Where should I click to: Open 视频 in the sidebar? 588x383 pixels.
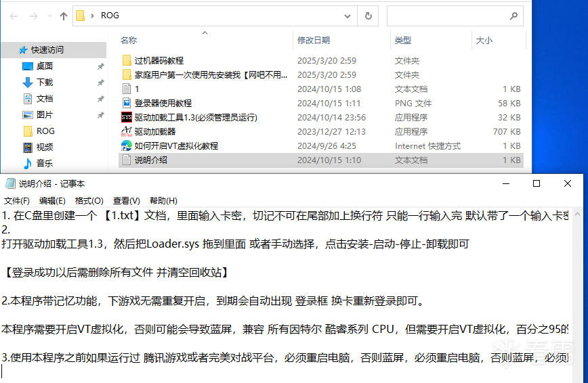pos(45,148)
